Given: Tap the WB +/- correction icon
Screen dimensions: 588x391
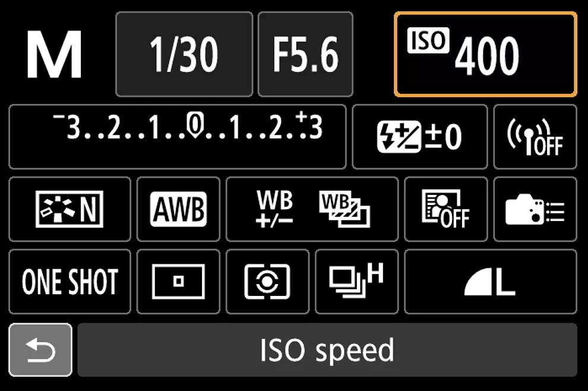Looking at the screenshot, I should pos(274,209).
